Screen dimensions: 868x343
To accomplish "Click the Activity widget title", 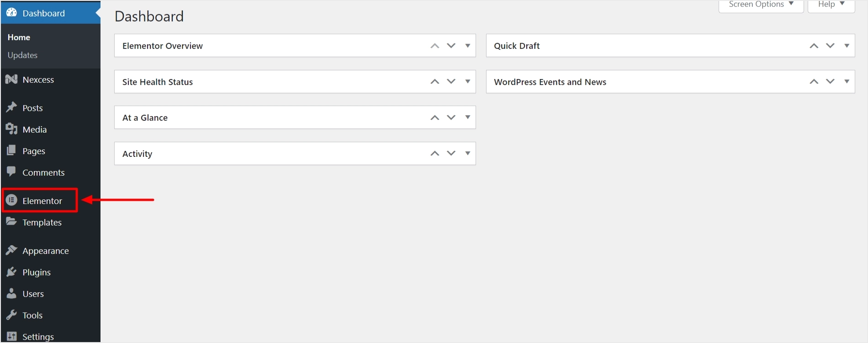I will click(x=137, y=154).
